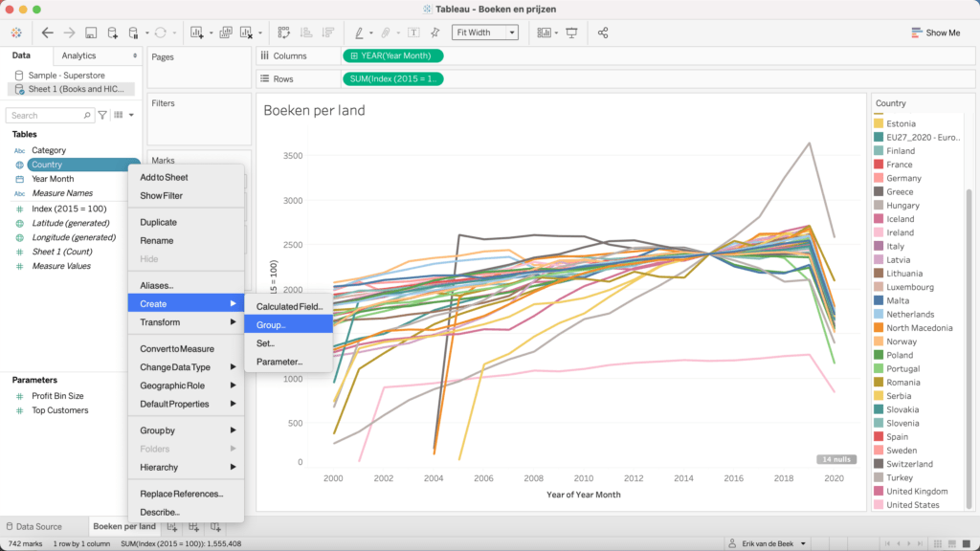Click the Show mark labels icon
Screen dimensions: 980x551
[413, 33]
